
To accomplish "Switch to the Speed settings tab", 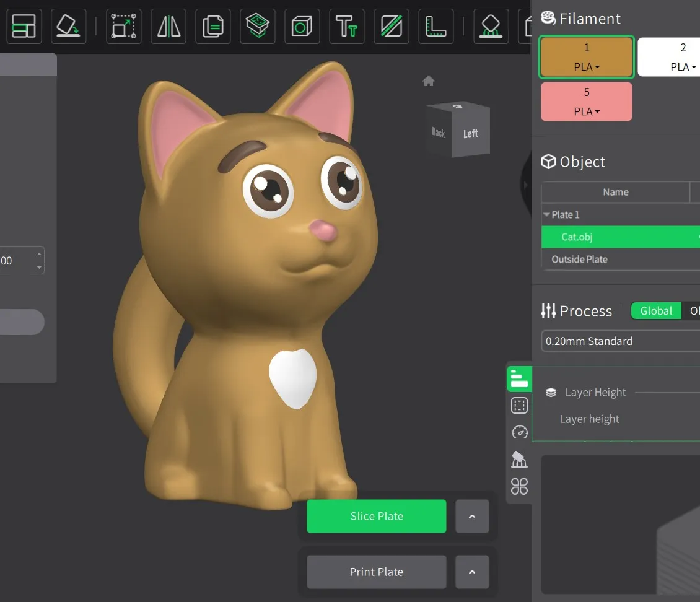I will tap(519, 432).
